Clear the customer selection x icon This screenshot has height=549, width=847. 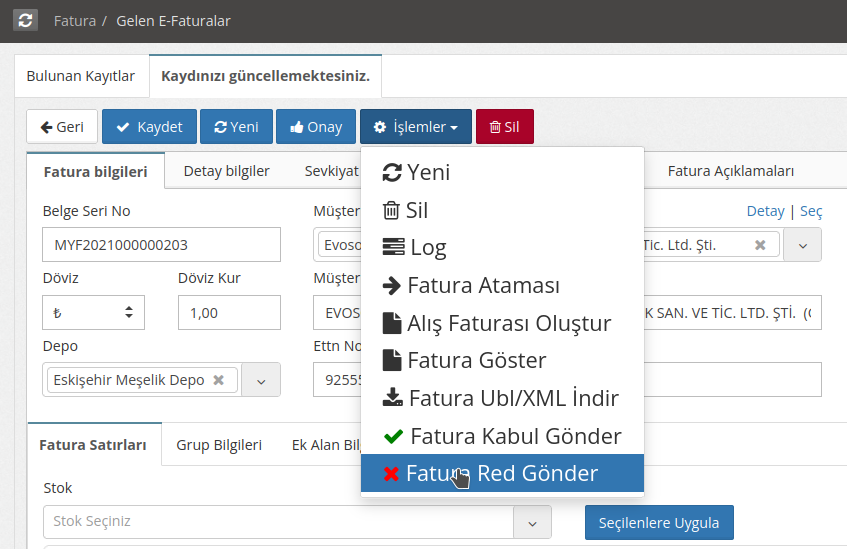760,245
